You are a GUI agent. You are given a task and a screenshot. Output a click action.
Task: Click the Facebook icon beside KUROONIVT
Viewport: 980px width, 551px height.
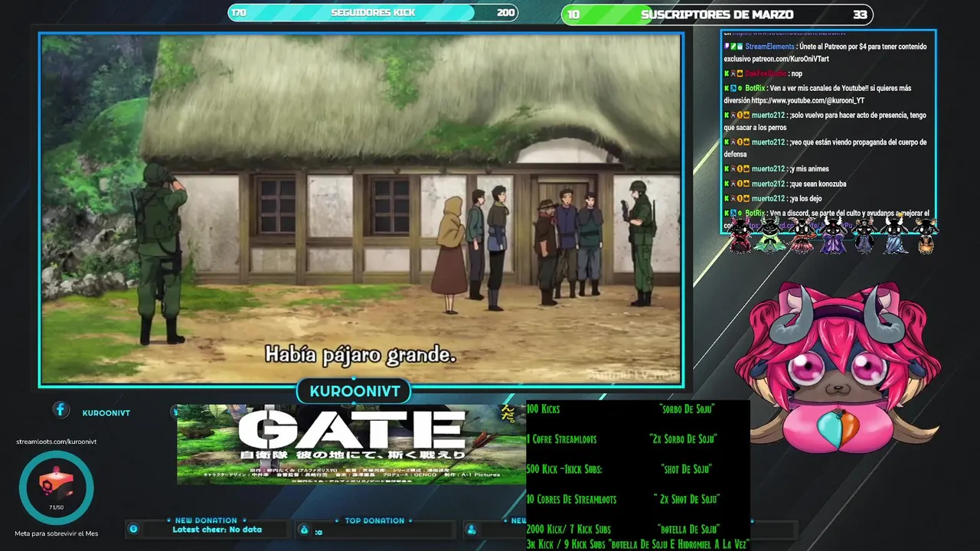coord(60,410)
